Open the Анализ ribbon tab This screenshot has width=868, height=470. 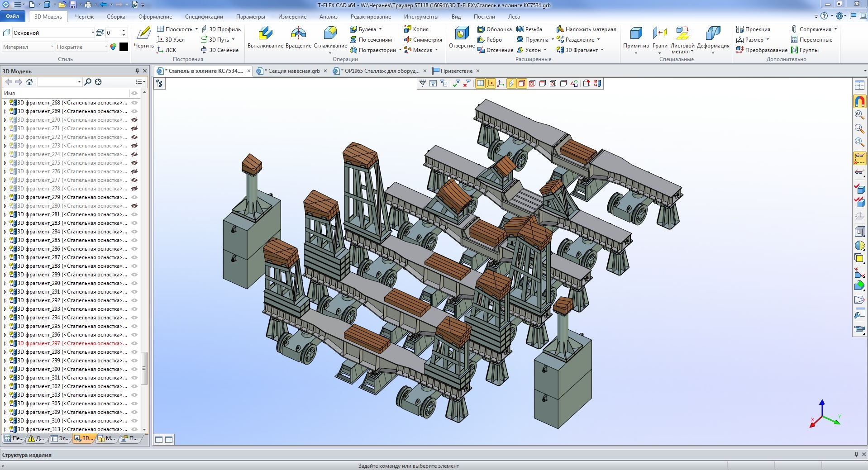(328, 17)
